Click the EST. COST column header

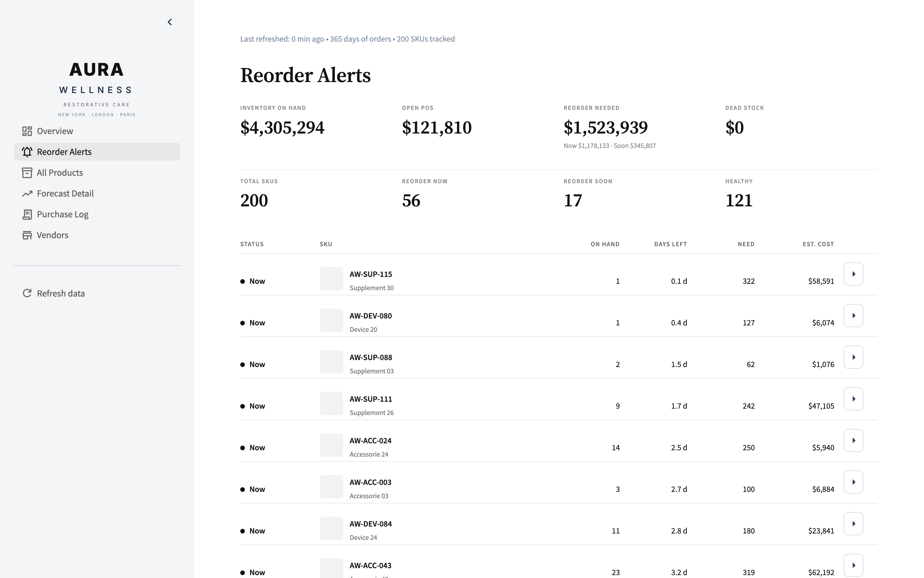(x=818, y=244)
